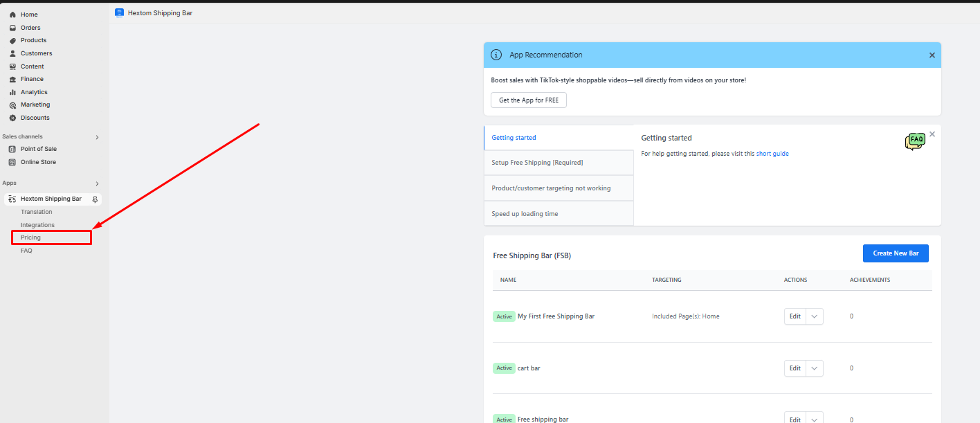This screenshot has width=980, height=423.
Task: Open dropdown next to Edit for My First Free Shipping Bar
Action: click(815, 316)
